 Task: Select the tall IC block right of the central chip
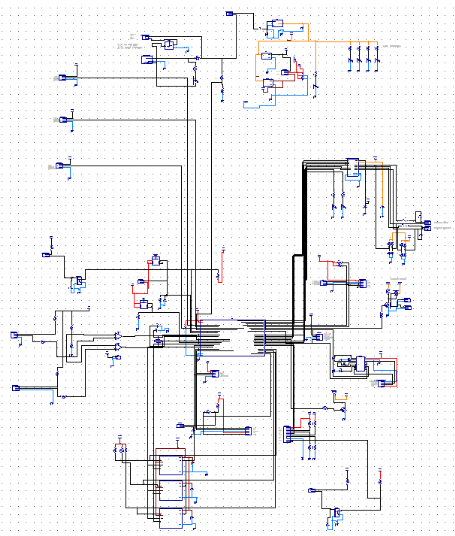[360, 364]
